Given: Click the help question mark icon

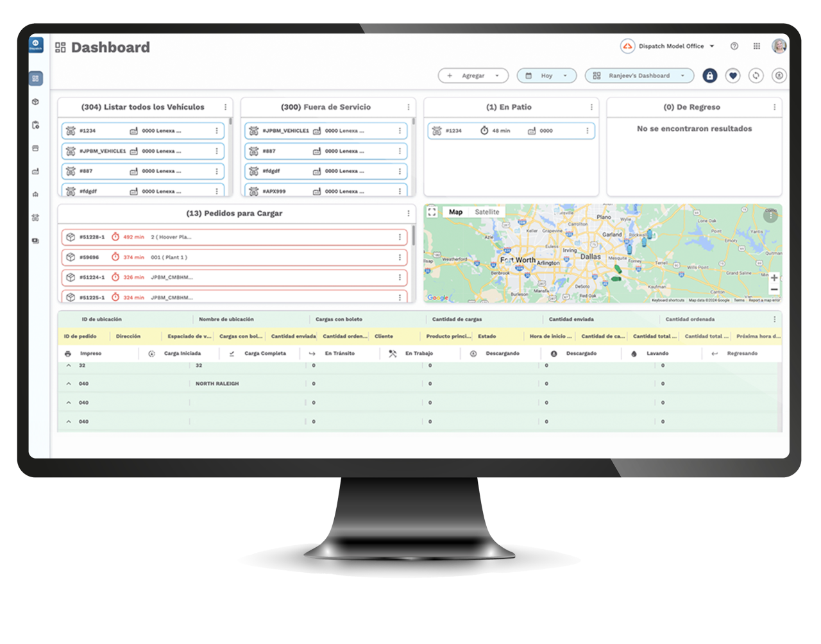Looking at the screenshot, I should point(734,46).
